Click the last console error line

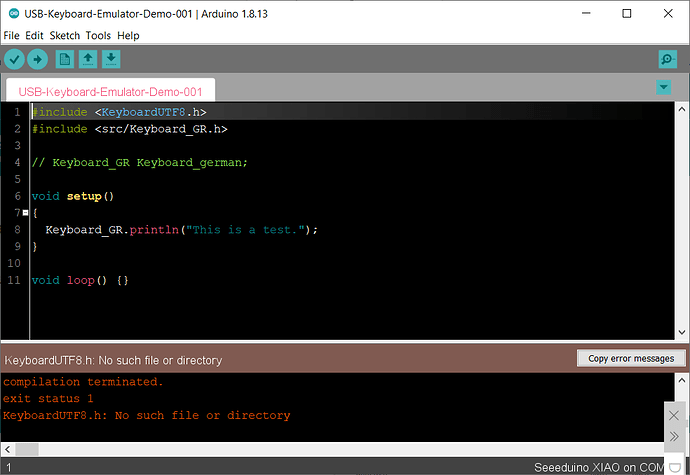coord(147,415)
